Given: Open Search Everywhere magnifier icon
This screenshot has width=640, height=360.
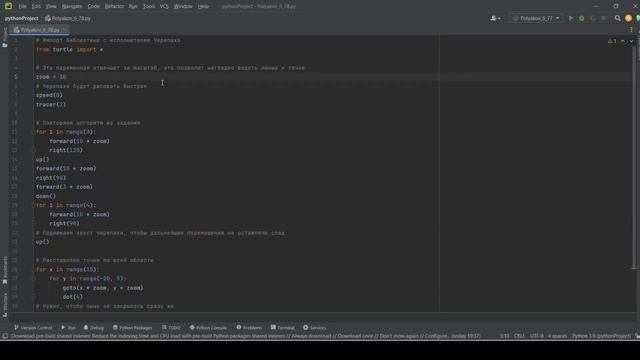Looking at the screenshot, I should [x=618, y=18].
